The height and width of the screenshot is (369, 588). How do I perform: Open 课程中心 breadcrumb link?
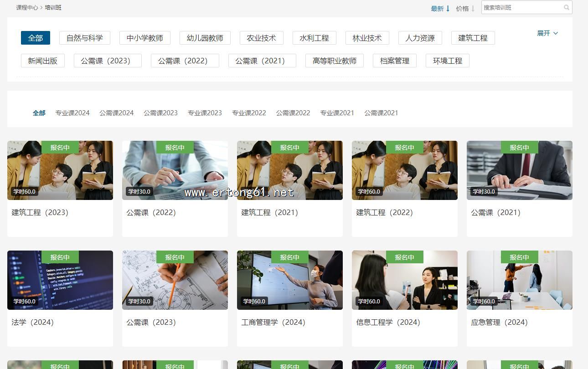(x=27, y=8)
